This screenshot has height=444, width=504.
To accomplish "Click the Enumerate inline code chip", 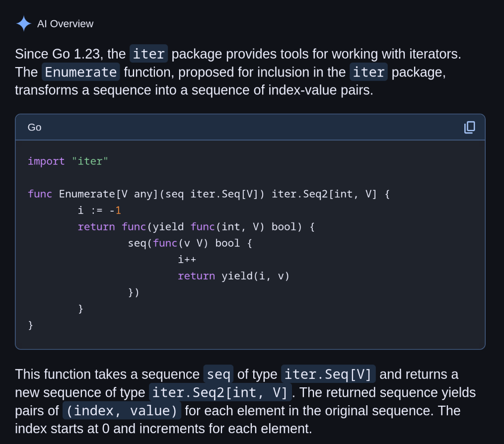I will (80, 72).
